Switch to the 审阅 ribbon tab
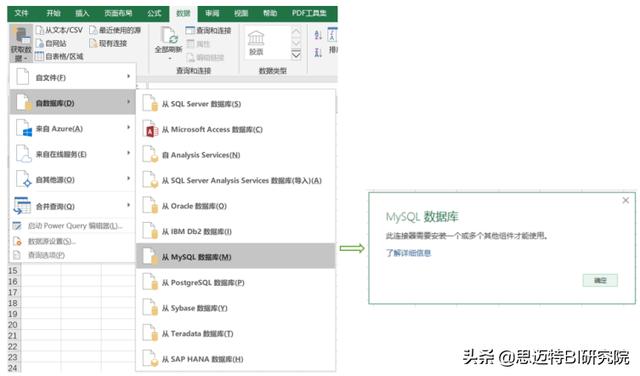Screen dimensions: 640x376 pyautogui.click(x=212, y=13)
